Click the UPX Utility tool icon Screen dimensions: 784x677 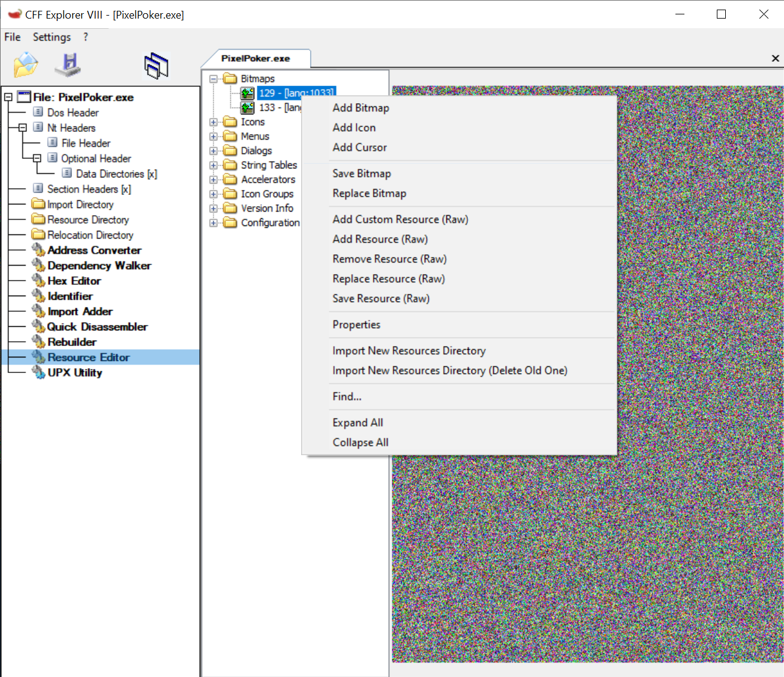39,372
